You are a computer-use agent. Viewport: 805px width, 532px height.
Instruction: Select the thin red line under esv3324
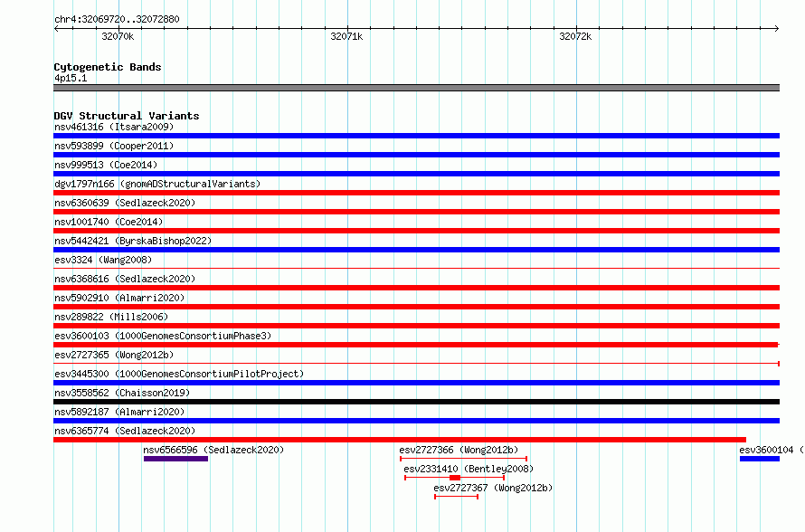tap(416, 268)
